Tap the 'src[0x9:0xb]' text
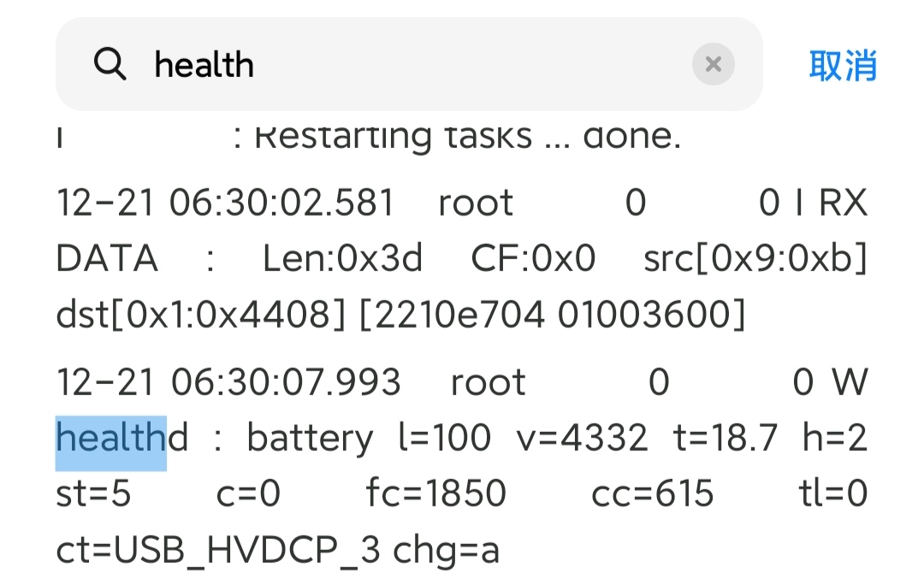This screenshot has width=924, height=585. 755,258
